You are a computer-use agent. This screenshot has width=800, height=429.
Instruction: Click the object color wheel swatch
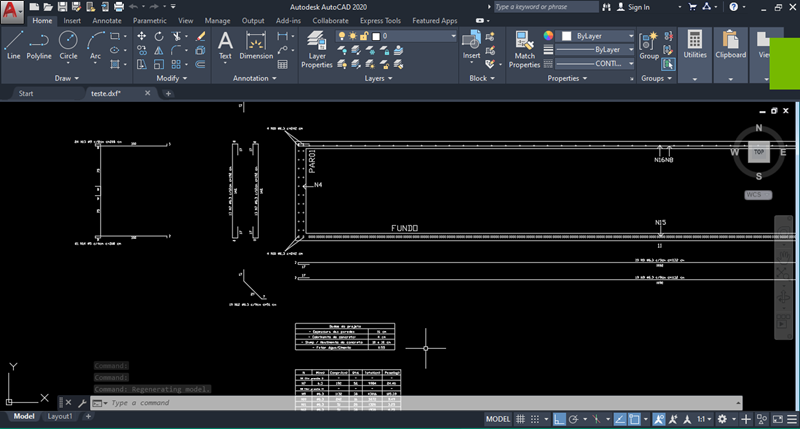(548, 35)
